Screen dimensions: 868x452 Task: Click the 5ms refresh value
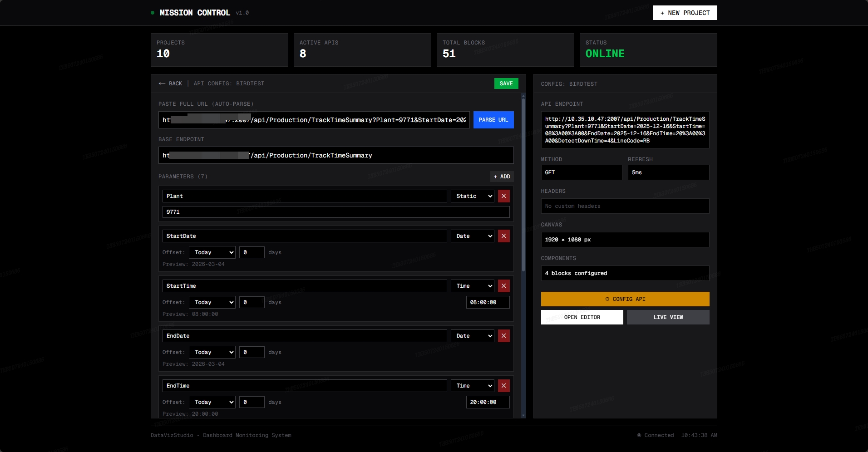[x=668, y=172]
